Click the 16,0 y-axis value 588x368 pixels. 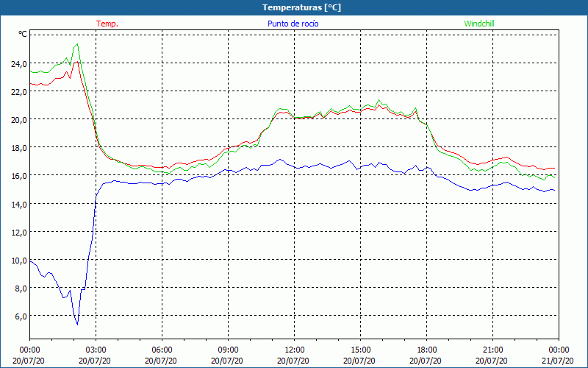(x=19, y=176)
